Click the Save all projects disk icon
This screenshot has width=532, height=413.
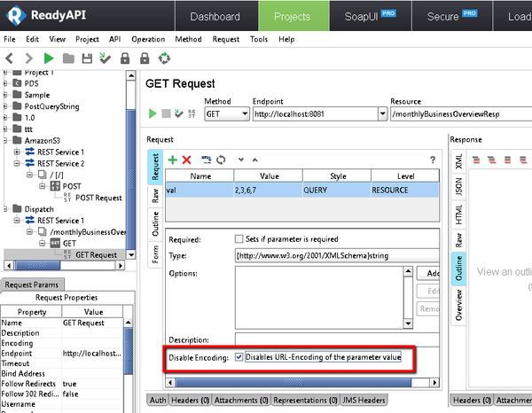point(87,58)
